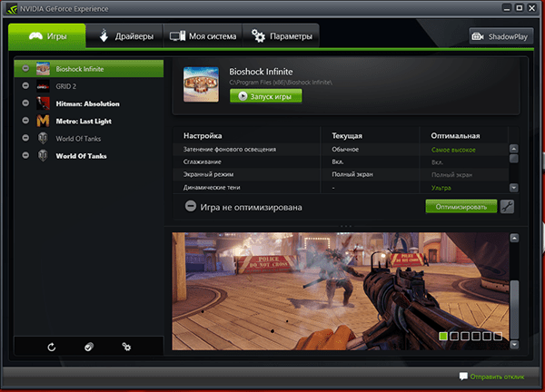Click the Bioshock Infinite cover art
The image size is (545, 392).
coord(202,84)
